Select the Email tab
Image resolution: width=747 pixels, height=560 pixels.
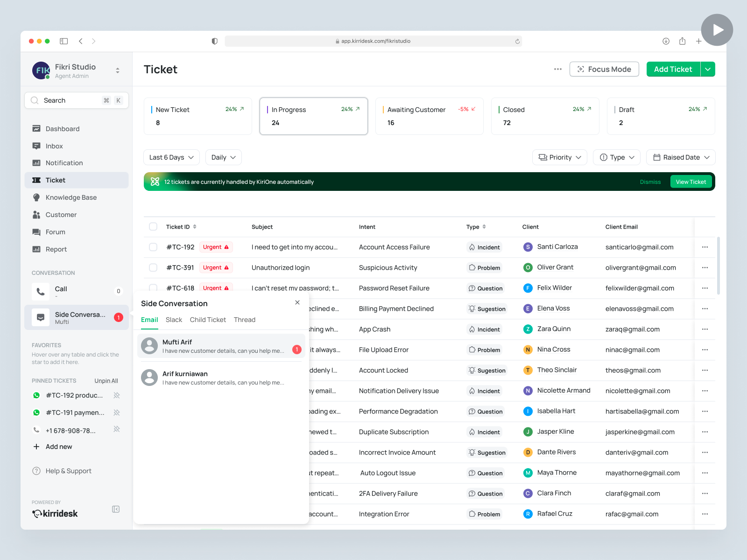click(x=149, y=320)
